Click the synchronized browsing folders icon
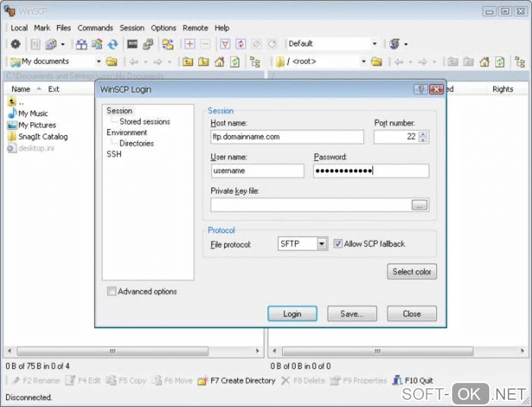The width and height of the screenshot is (532, 407). 167,44
